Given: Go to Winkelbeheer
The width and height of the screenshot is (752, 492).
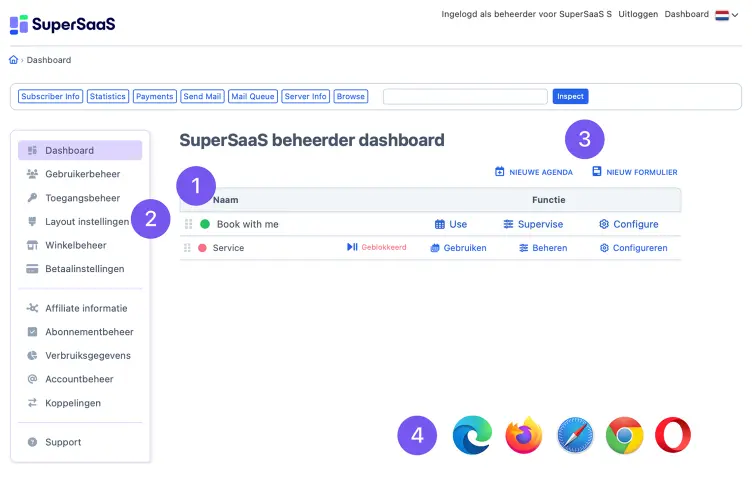Looking at the screenshot, I should [80, 245].
